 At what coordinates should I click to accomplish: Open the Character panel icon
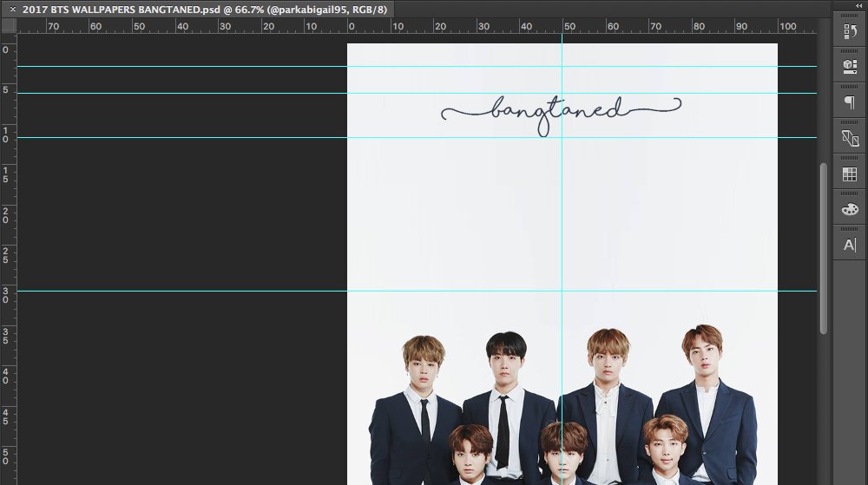(850, 245)
